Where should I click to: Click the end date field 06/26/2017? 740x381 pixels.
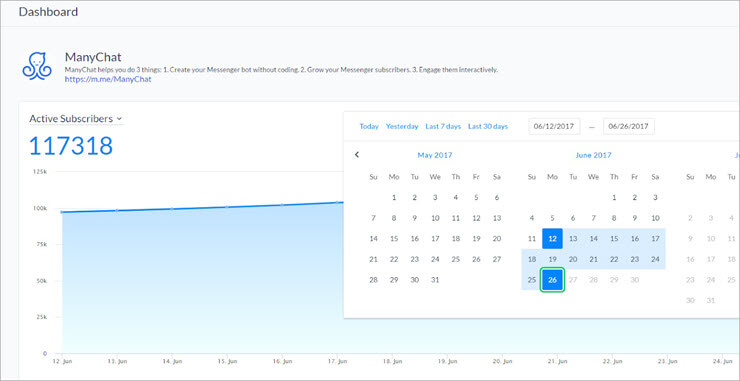point(629,127)
